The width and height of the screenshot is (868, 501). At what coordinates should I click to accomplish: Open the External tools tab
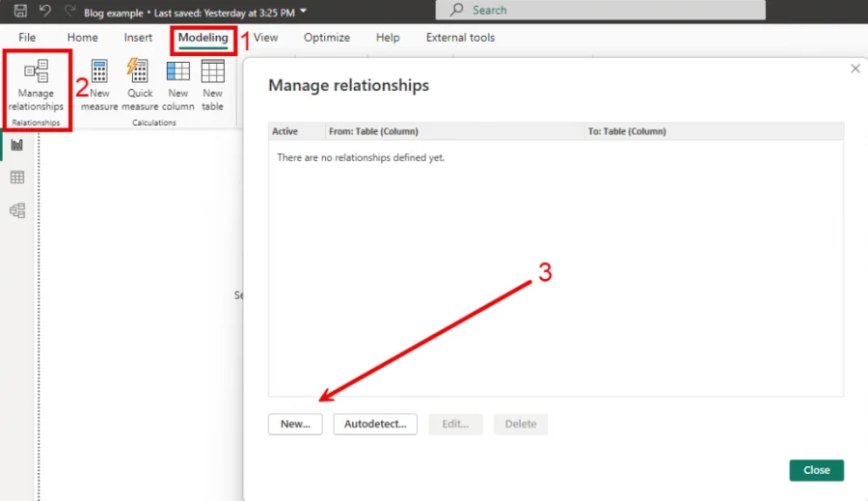click(461, 38)
